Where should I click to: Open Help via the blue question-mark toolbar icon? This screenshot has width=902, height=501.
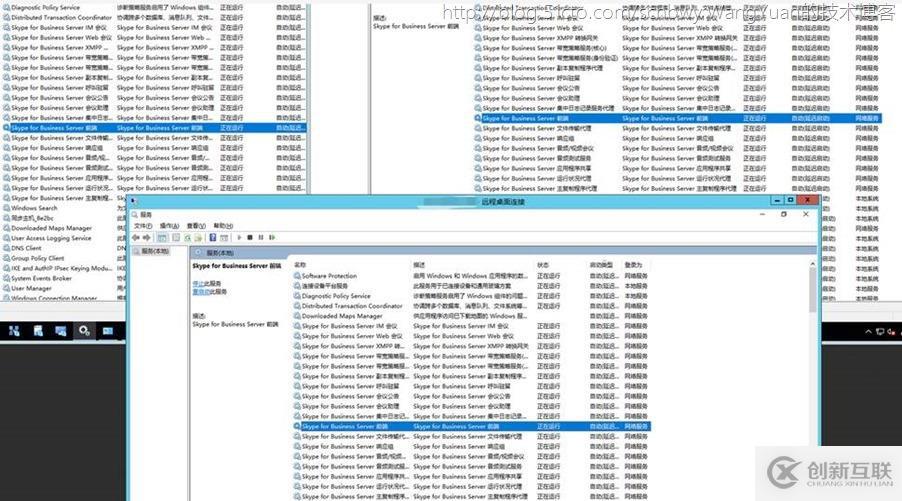click(x=213, y=238)
